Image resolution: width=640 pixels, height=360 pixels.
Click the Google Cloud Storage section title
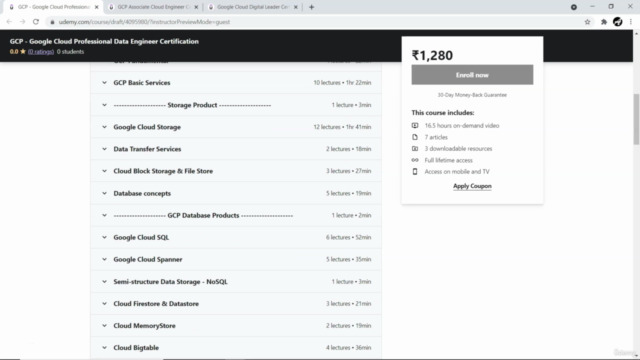pos(147,127)
